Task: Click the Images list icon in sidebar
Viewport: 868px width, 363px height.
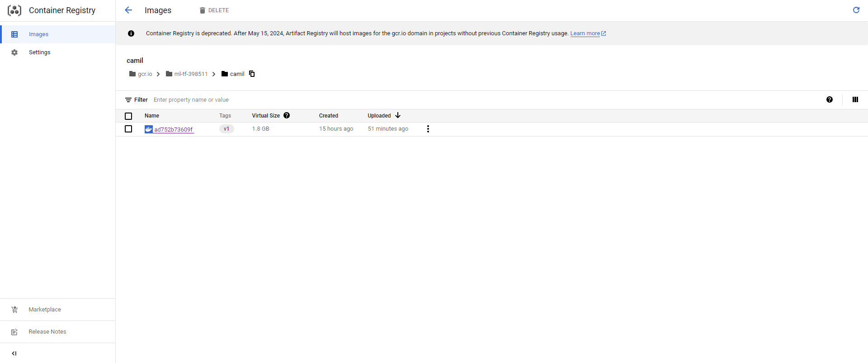Action: (x=14, y=34)
